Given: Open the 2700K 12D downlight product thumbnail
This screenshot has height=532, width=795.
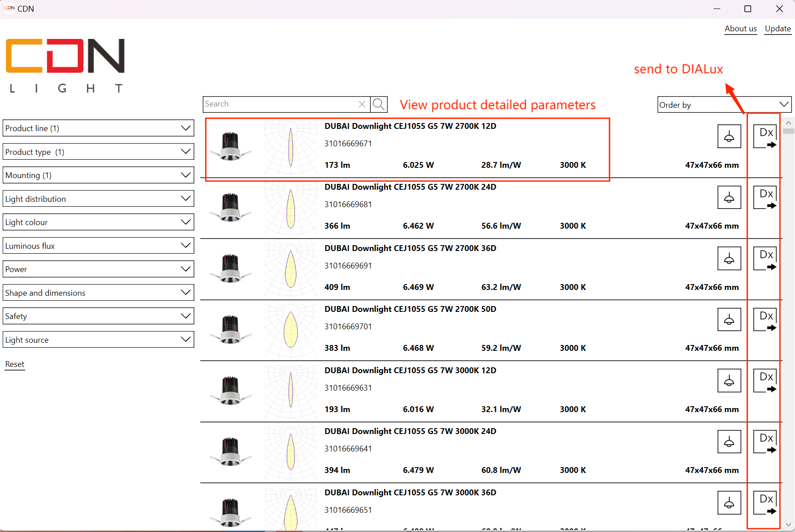Looking at the screenshot, I should click(x=231, y=146).
